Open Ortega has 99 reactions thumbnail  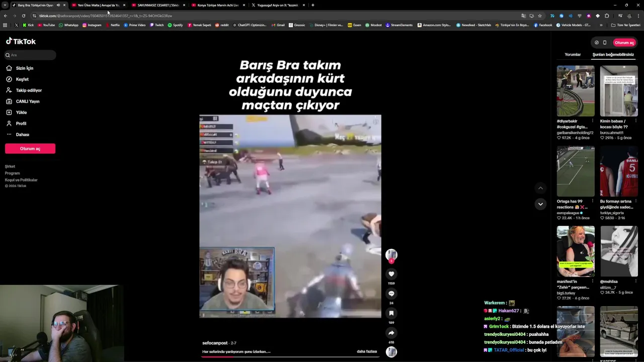(x=576, y=171)
